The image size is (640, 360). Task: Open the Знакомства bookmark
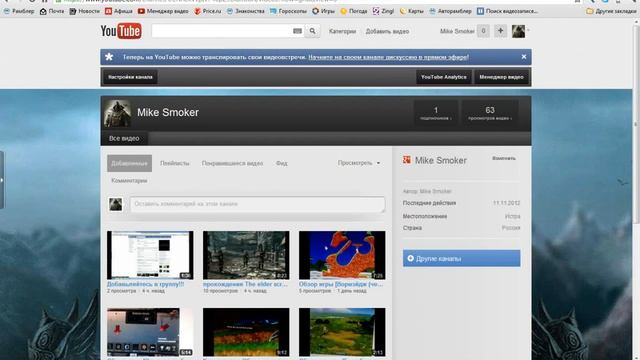coord(246,11)
